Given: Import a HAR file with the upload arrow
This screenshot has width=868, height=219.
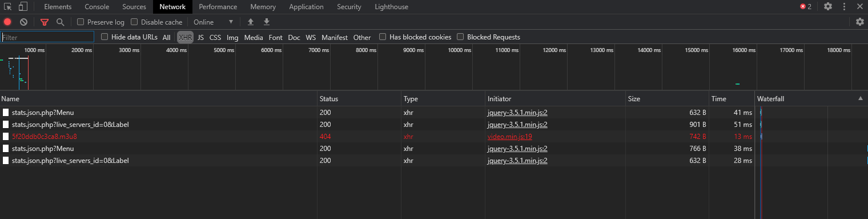Looking at the screenshot, I should click(250, 22).
